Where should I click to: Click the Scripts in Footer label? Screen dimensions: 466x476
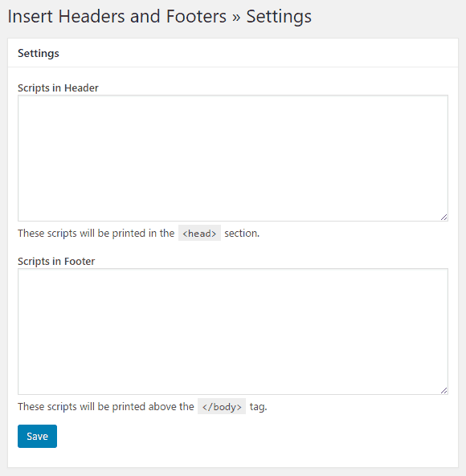[56, 261]
